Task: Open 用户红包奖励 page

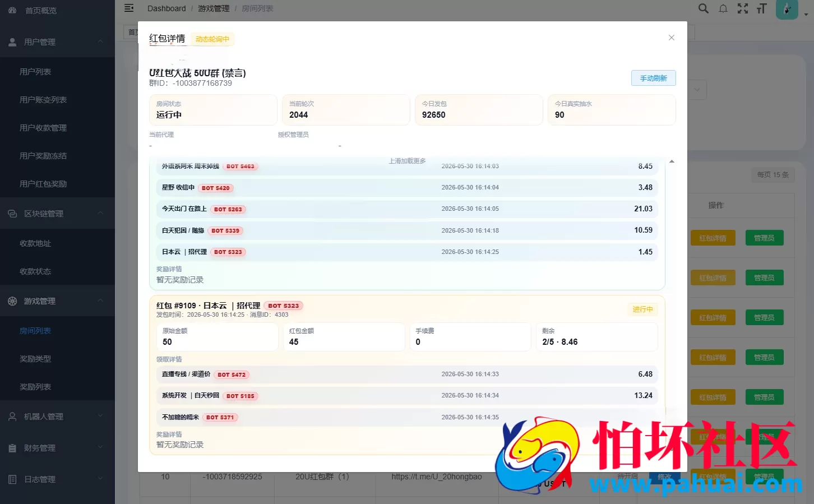Action: tap(57, 184)
